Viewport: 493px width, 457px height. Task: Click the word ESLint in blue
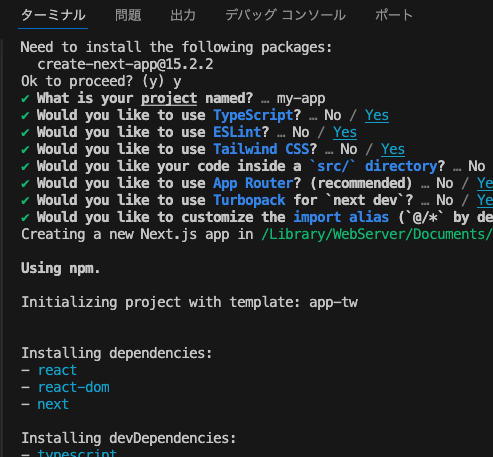[x=237, y=132]
